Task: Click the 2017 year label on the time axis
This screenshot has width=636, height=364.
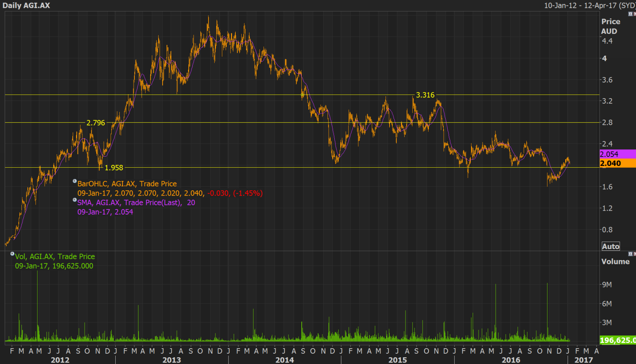Action: coord(584,360)
